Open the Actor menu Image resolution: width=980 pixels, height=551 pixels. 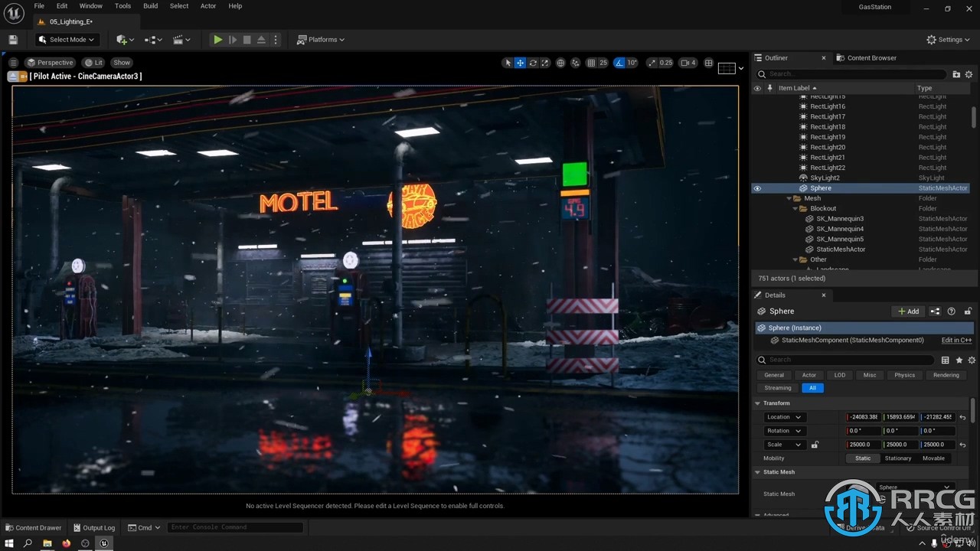coord(208,5)
